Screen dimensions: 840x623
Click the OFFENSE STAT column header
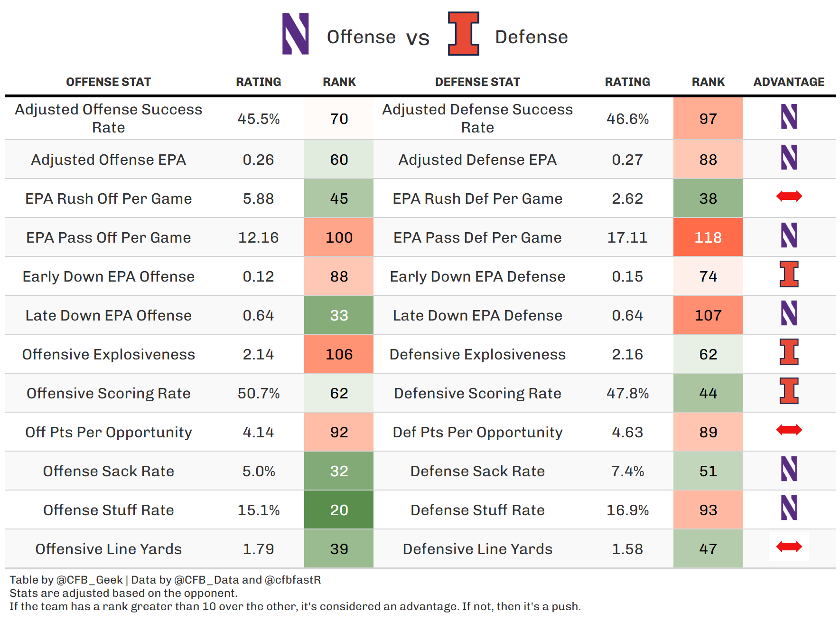point(108,82)
